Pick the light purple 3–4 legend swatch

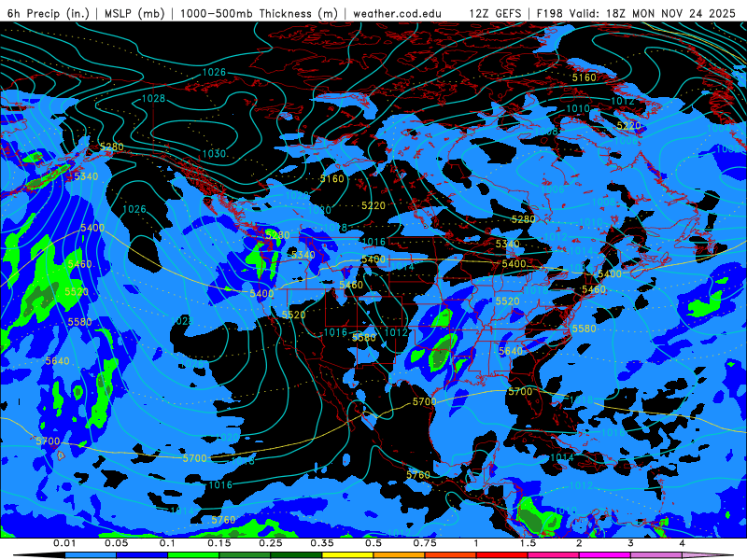click(x=656, y=555)
